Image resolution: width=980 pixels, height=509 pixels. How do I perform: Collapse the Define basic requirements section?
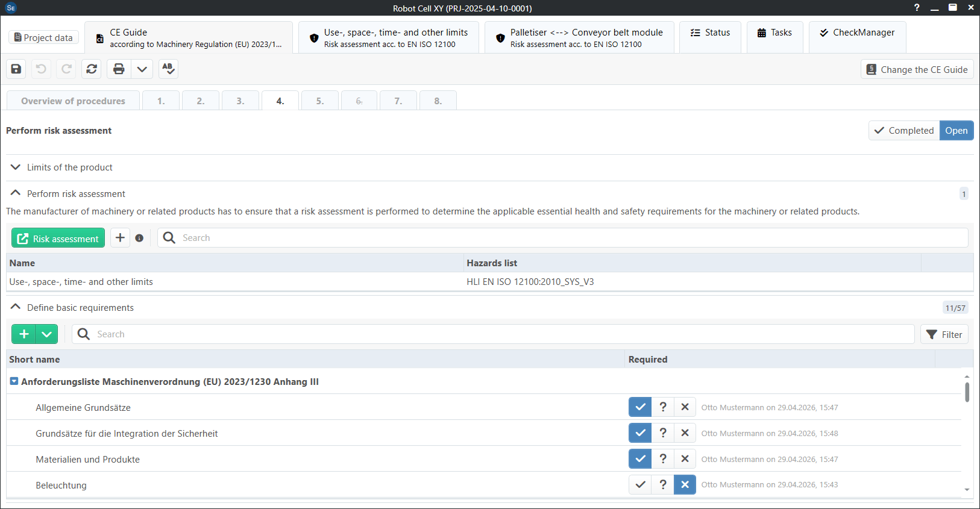[x=16, y=307]
